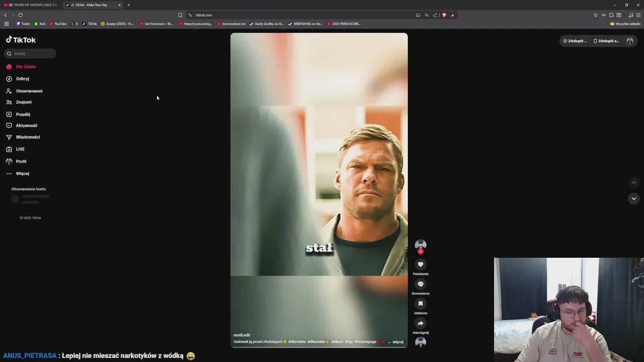Share video with Udostępnij arrow icon
This screenshot has height=362, width=644.
421,323
